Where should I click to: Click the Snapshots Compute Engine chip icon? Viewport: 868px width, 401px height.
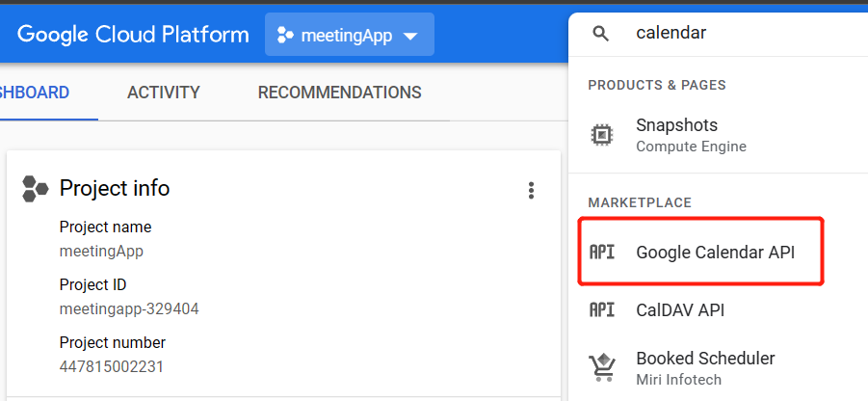click(x=602, y=135)
